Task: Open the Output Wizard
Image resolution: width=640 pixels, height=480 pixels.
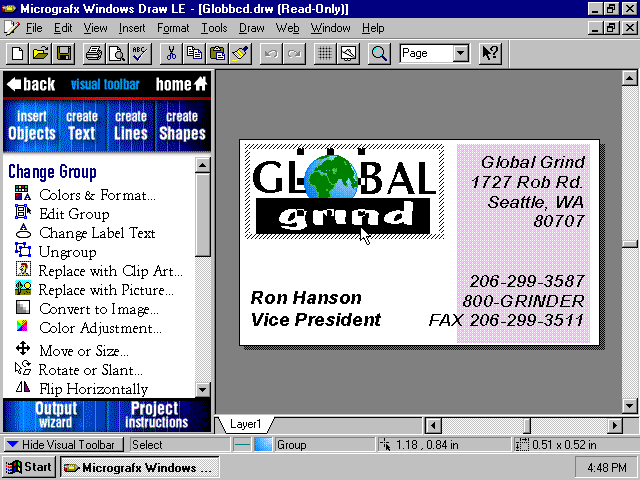Action: pos(55,415)
